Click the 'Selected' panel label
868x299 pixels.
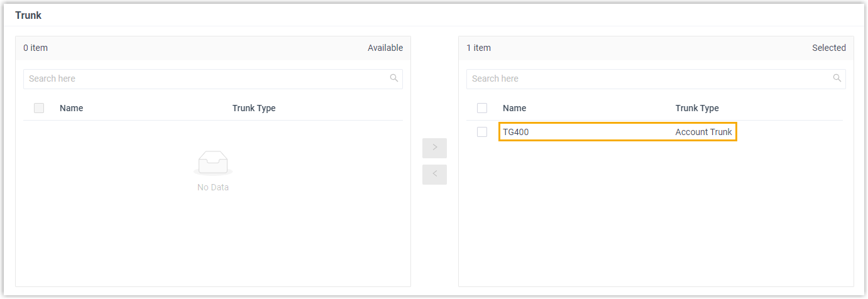pyautogui.click(x=829, y=48)
